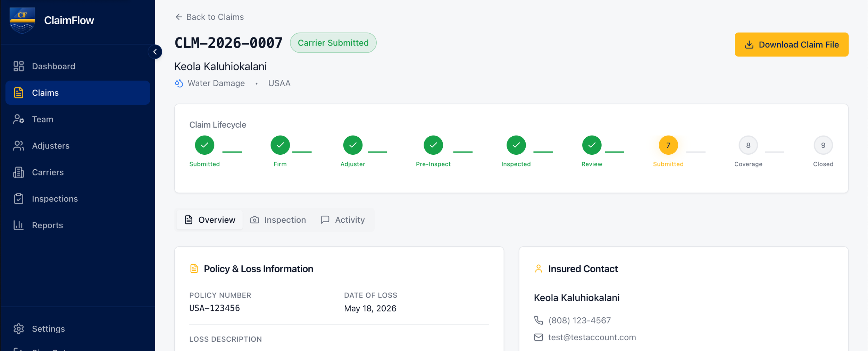Click the envelope email icon
This screenshot has height=351, width=868.
[539, 337]
